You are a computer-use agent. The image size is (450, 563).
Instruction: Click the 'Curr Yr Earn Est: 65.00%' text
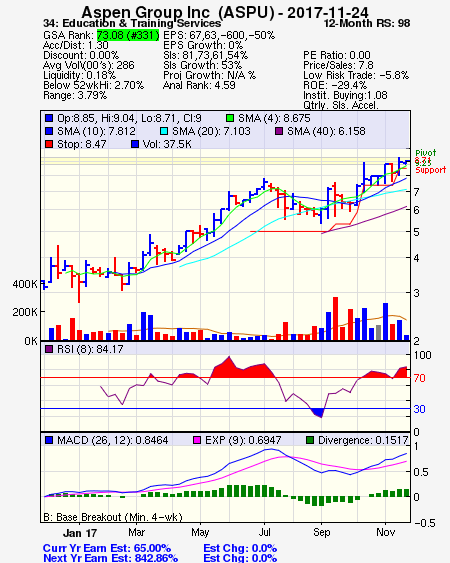click(107, 549)
